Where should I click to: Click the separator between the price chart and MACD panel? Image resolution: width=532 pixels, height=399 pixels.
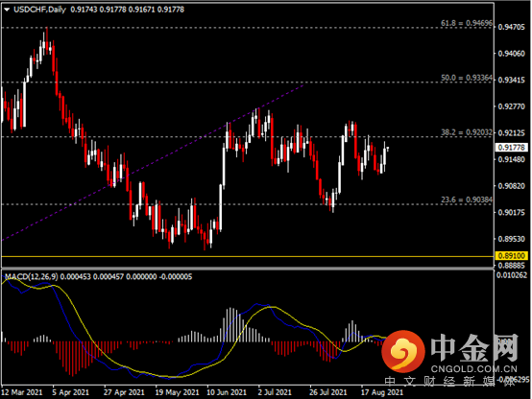click(x=247, y=269)
